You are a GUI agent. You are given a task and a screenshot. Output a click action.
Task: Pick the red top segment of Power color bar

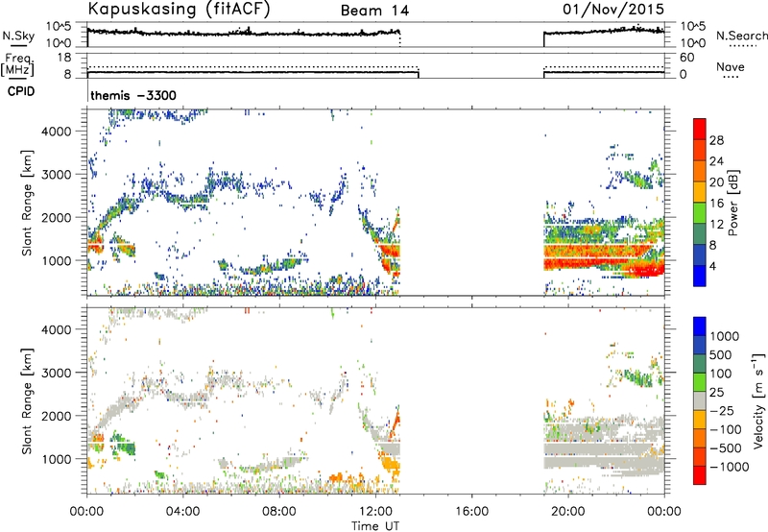(700, 129)
